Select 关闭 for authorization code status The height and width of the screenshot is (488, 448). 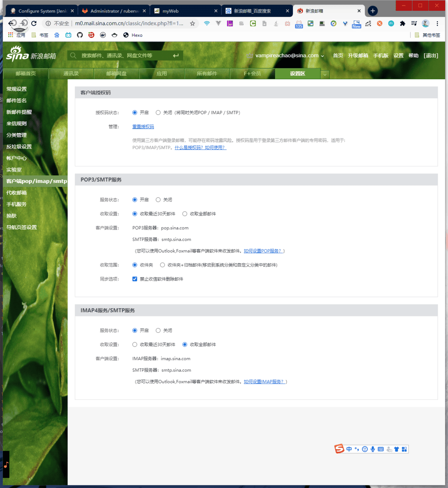coord(158,113)
